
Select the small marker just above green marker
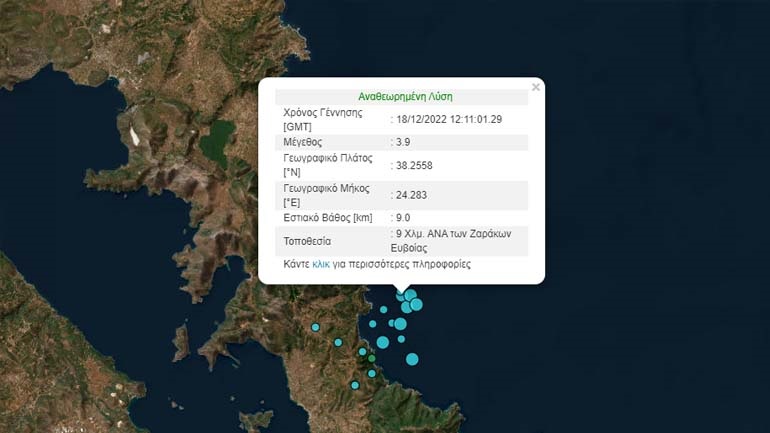point(362,352)
